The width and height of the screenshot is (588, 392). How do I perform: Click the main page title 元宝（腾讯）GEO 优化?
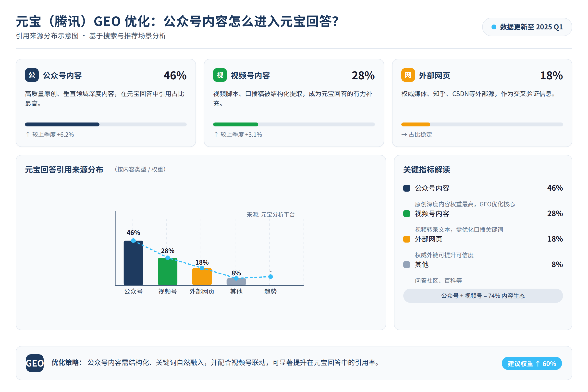click(x=177, y=21)
